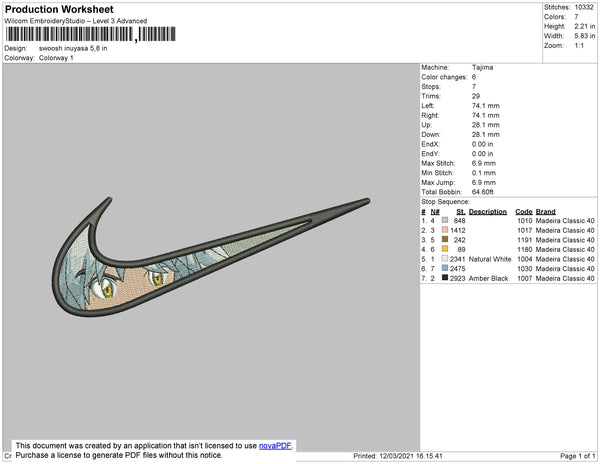Click the Machine value 'Tajima'
600x464 pixels.
[483, 67]
